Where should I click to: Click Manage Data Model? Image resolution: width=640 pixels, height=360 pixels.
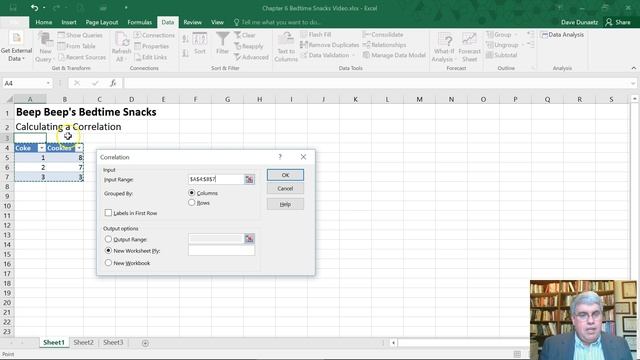click(394, 55)
